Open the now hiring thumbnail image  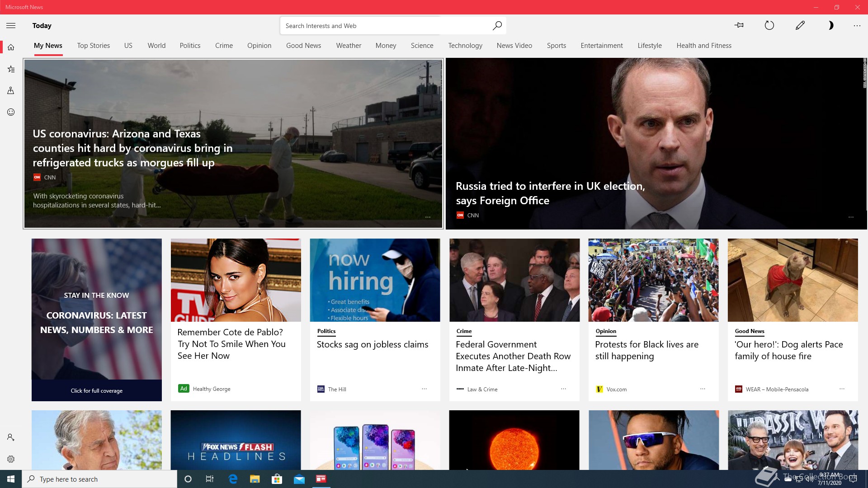(375, 280)
